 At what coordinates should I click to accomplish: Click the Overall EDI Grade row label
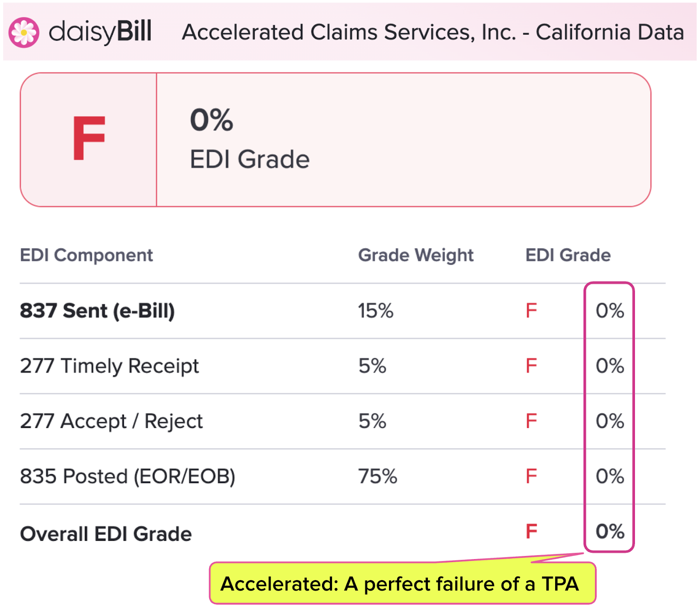click(106, 534)
